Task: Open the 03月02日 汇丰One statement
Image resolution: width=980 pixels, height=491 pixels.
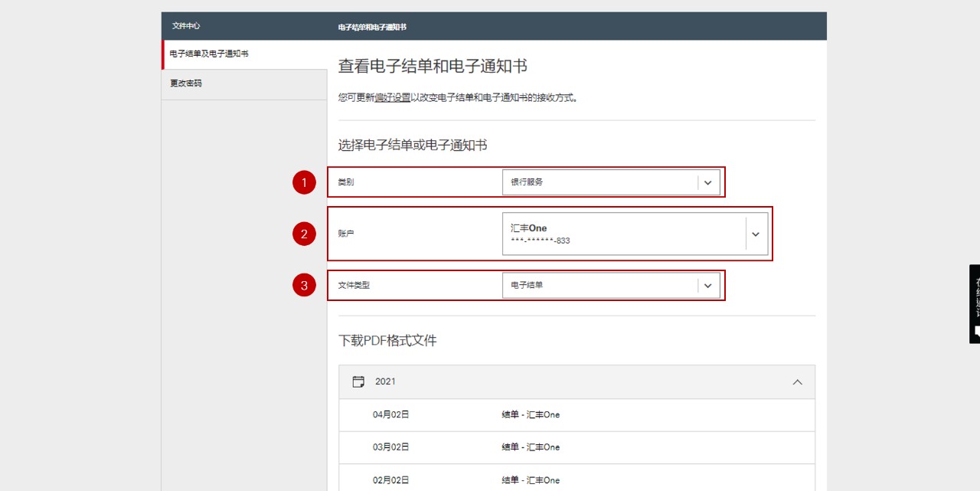Action: coord(577,447)
